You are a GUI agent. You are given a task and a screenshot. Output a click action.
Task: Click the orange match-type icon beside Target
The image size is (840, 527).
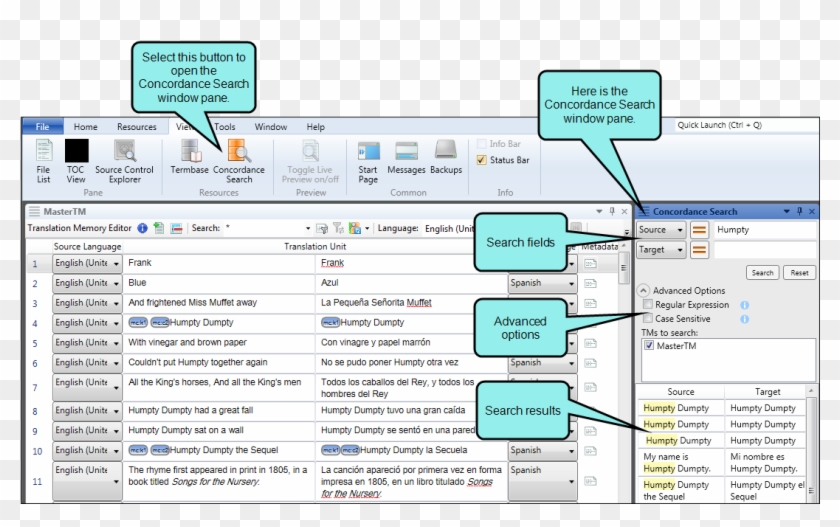pyautogui.click(x=699, y=250)
